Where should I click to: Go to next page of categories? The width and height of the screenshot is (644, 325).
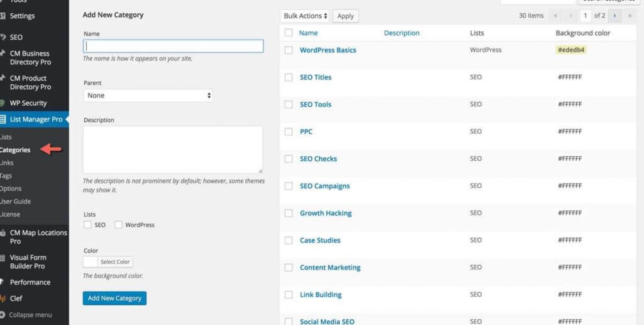tap(614, 16)
